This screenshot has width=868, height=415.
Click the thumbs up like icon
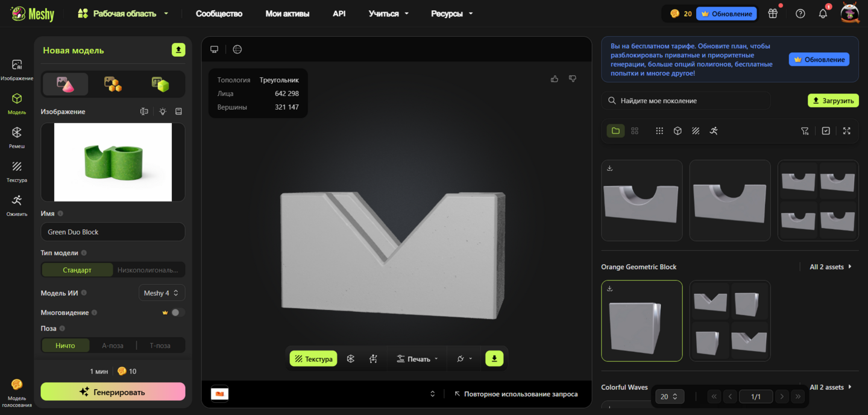555,79
